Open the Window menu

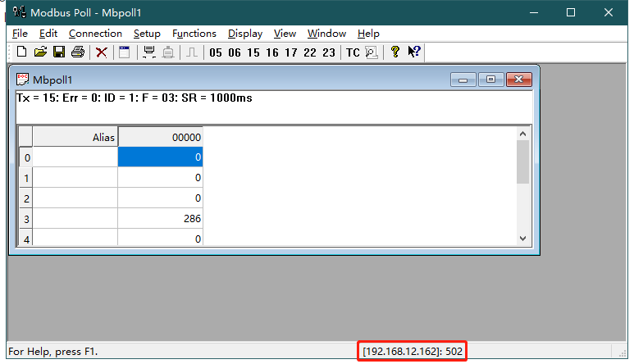click(x=326, y=34)
